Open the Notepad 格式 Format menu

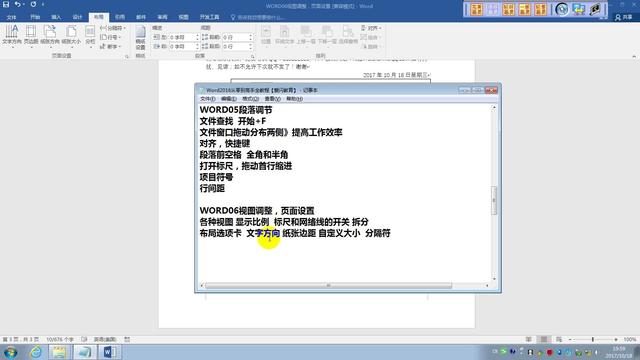[x=250, y=99]
